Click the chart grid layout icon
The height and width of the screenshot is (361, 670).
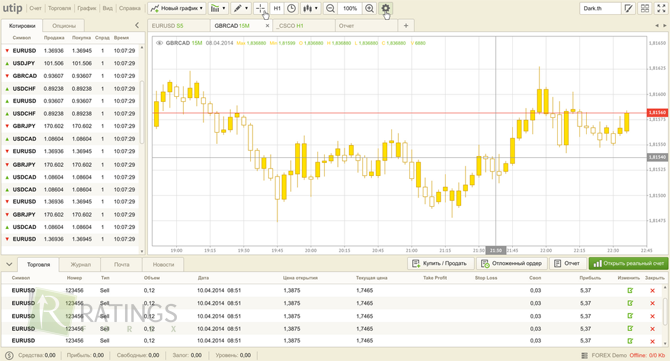[645, 8]
